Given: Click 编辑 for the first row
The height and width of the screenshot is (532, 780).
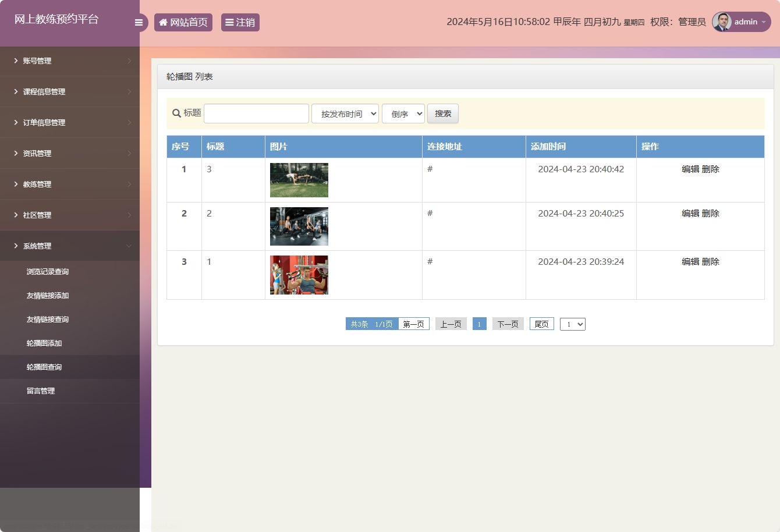Looking at the screenshot, I should click(690, 169).
